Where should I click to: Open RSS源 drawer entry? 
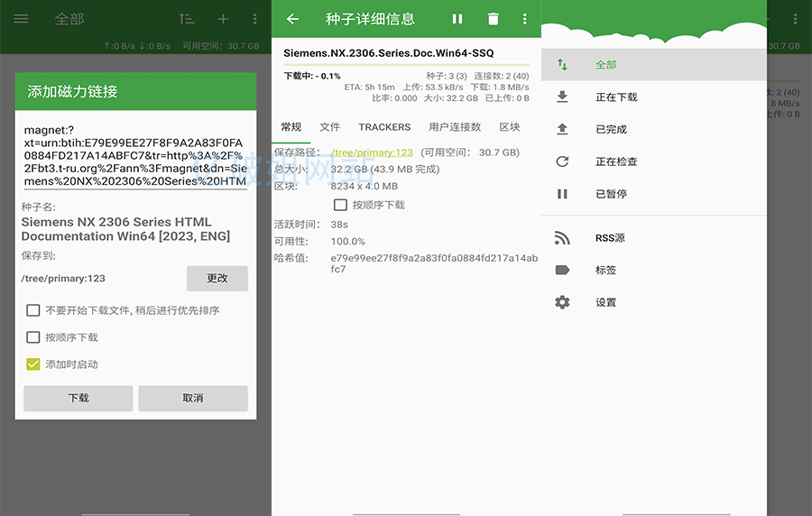[653, 237]
